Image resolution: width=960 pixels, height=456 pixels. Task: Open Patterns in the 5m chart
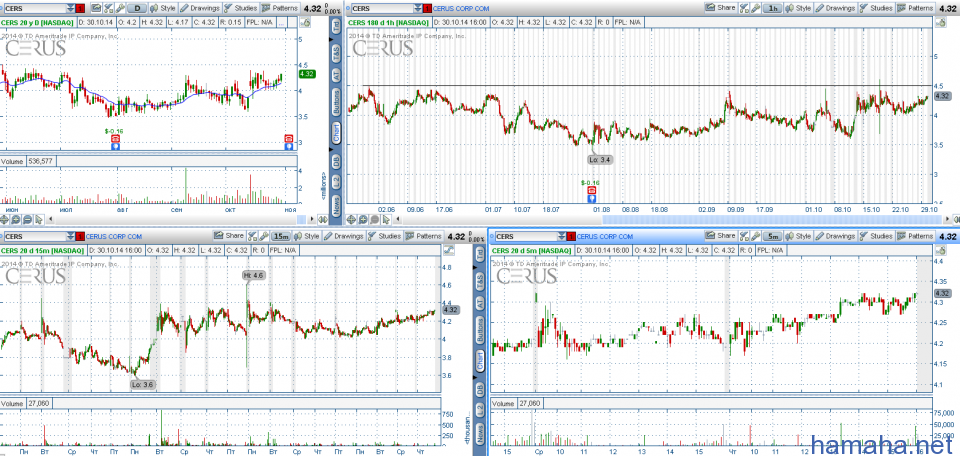point(915,236)
